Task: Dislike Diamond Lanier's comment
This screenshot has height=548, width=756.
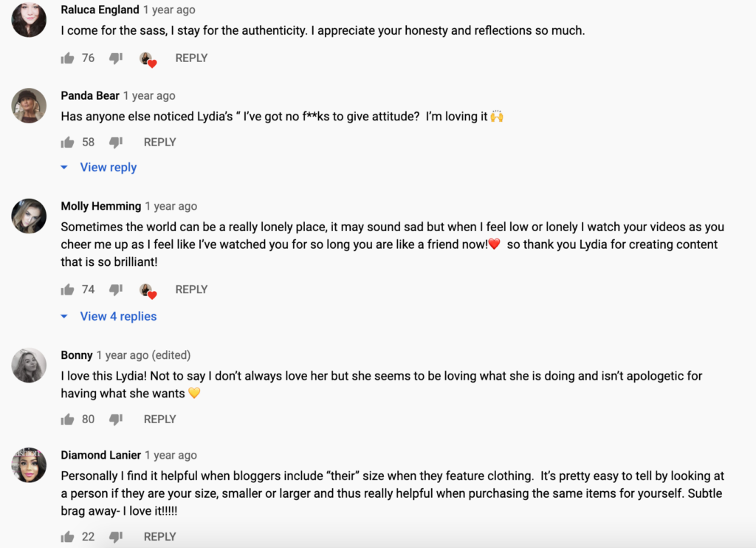Action: [116, 537]
